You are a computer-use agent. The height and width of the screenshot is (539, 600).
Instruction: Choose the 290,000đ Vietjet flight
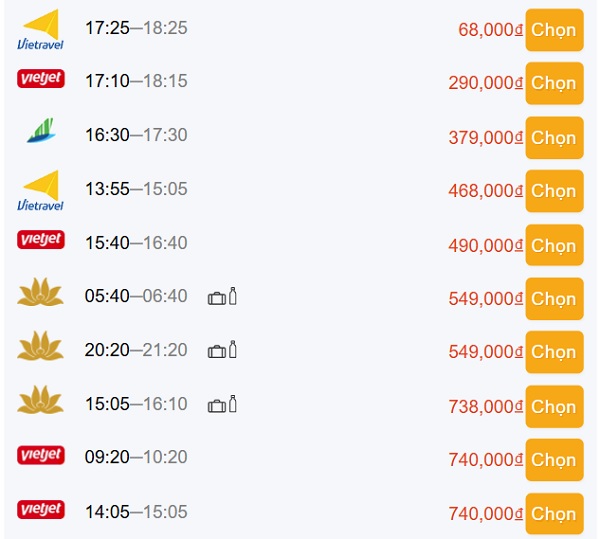tap(554, 83)
